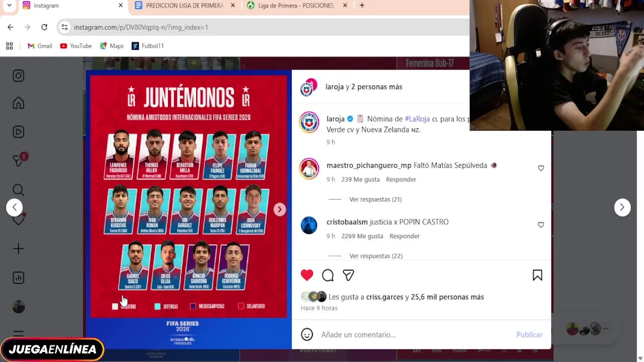The width and height of the screenshot is (644, 362).
Task: Open the More menu at sidebar bottom
Action: (x=19, y=334)
